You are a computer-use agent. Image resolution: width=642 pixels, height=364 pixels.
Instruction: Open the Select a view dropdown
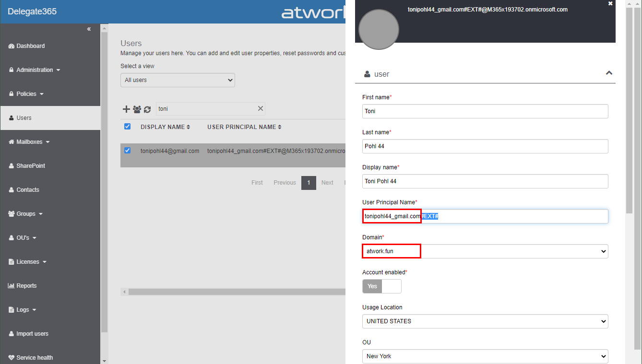click(178, 80)
